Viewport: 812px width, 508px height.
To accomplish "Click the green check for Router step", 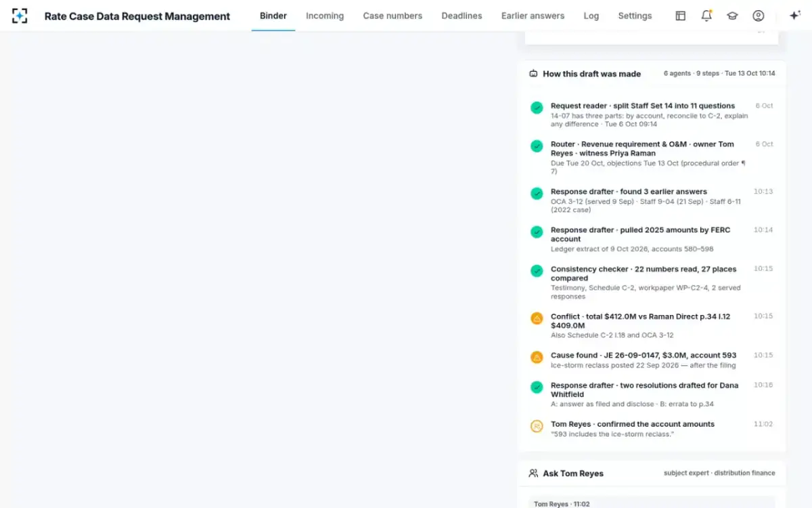I will point(537,146).
